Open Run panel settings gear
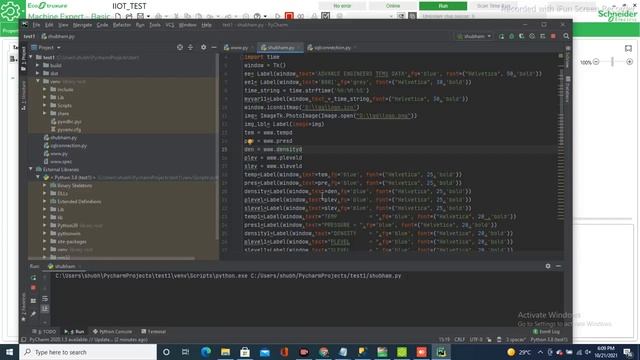Viewport: 640px width, 360px height. [548, 266]
